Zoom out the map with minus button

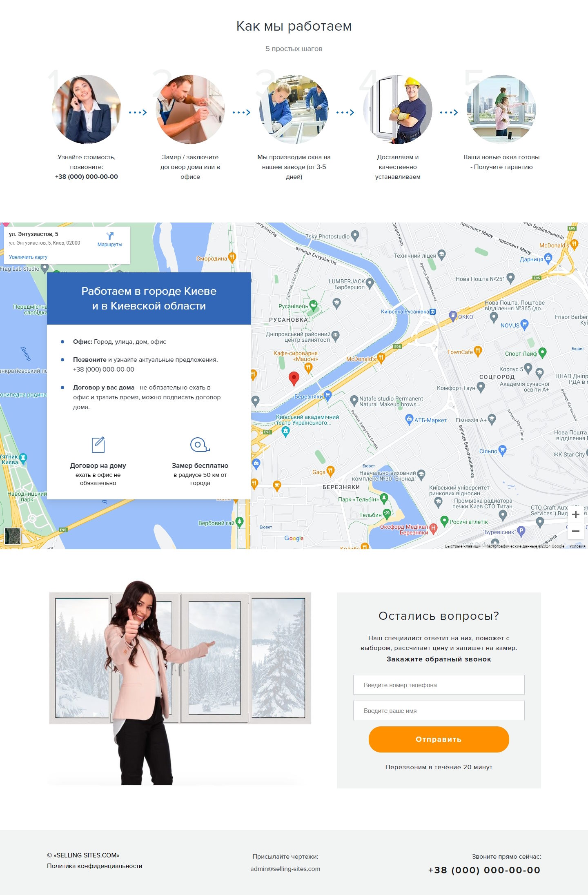point(576,531)
